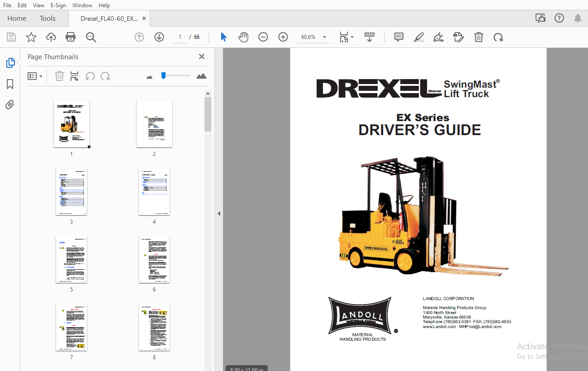Click the edit PDF stamp icon
588x371 pixels.
pyautogui.click(x=458, y=37)
